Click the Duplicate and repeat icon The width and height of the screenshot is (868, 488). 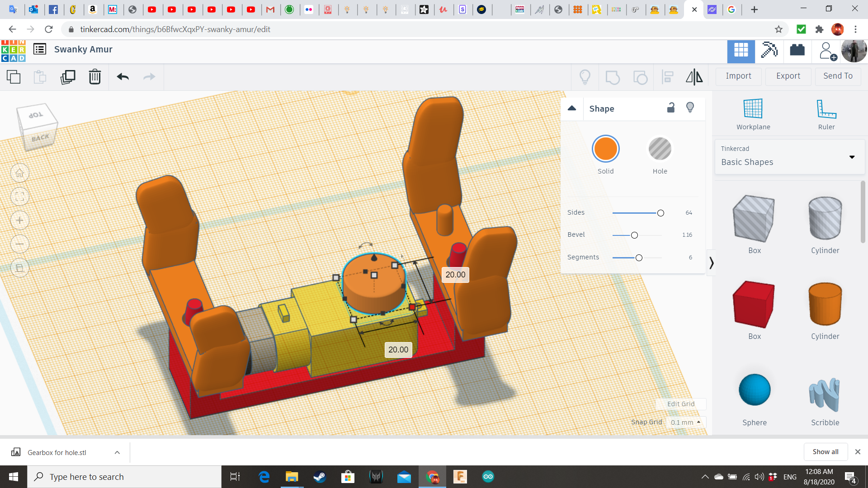point(68,77)
